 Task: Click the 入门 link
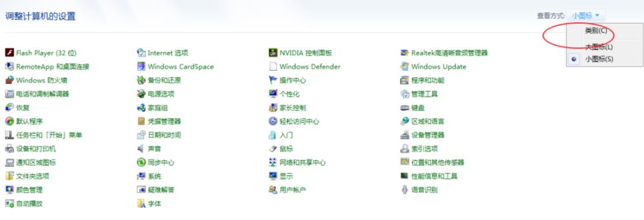point(287,135)
